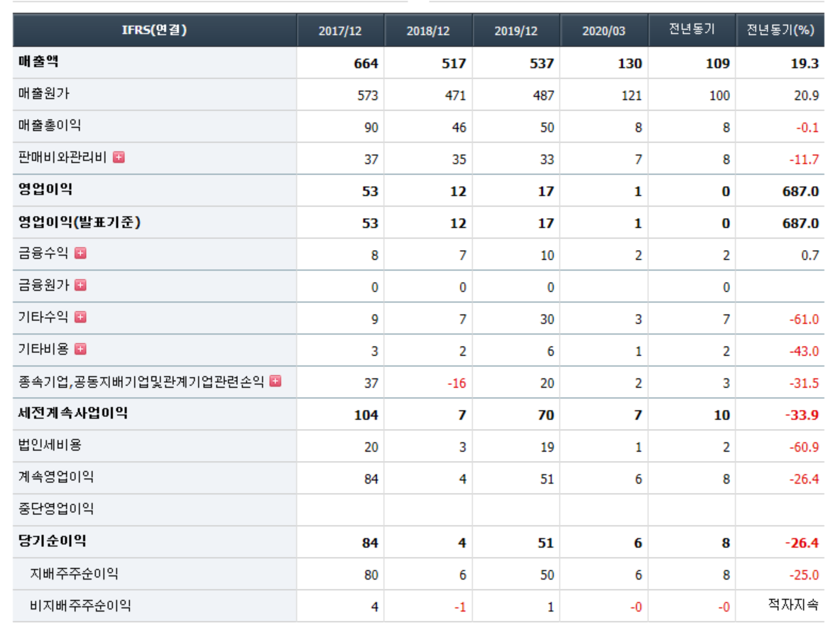Click 매출원가 value 121 for 2020/03
The width and height of the screenshot is (840, 640).
click(632, 95)
